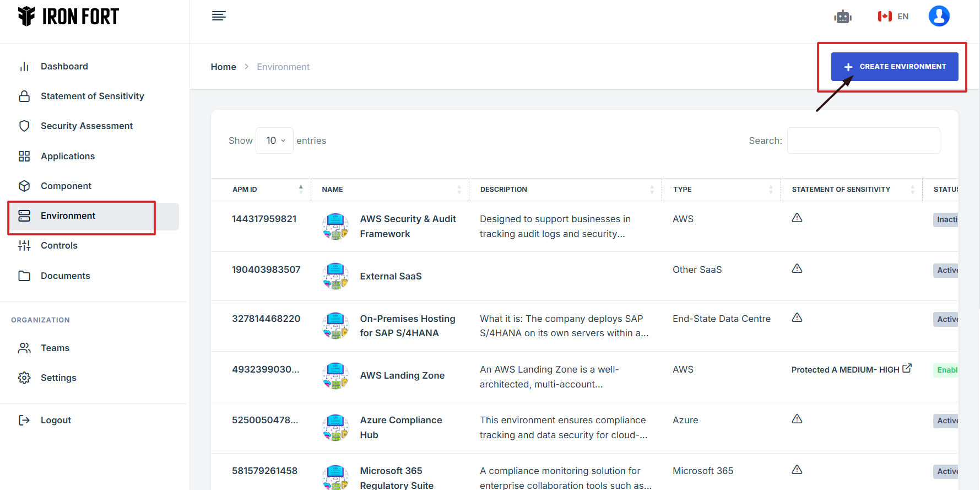Toggle the hamburger sidebar menu

219,16
